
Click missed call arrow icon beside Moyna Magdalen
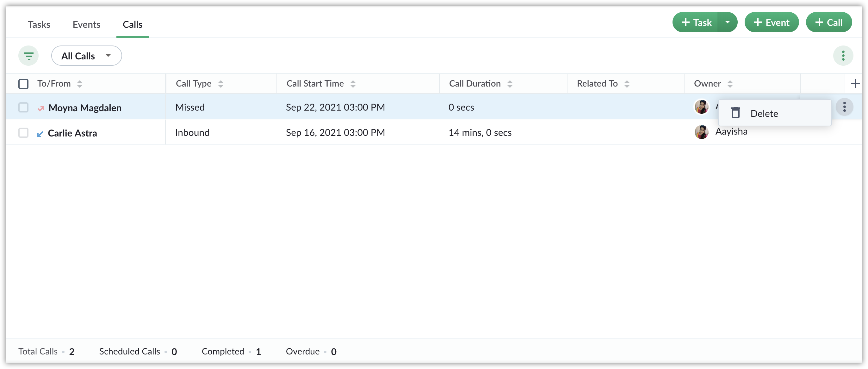tap(41, 108)
